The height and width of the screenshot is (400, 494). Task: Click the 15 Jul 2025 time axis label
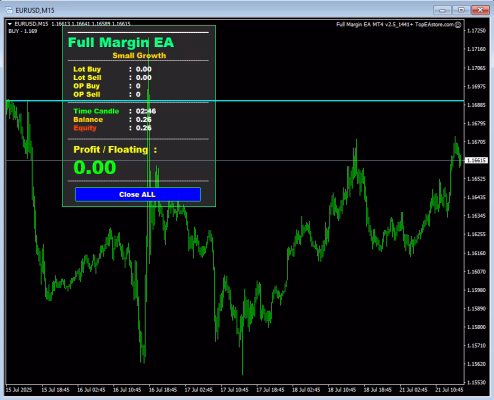click(x=19, y=389)
